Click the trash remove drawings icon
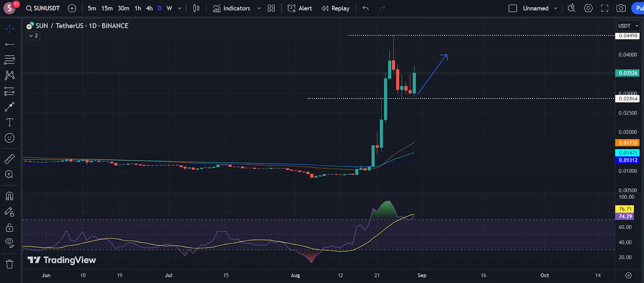The image size is (644, 283). tap(9, 264)
